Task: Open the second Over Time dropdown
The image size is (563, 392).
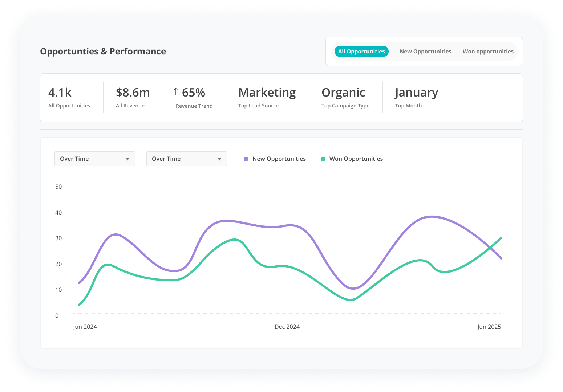Action: click(x=186, y=159)
